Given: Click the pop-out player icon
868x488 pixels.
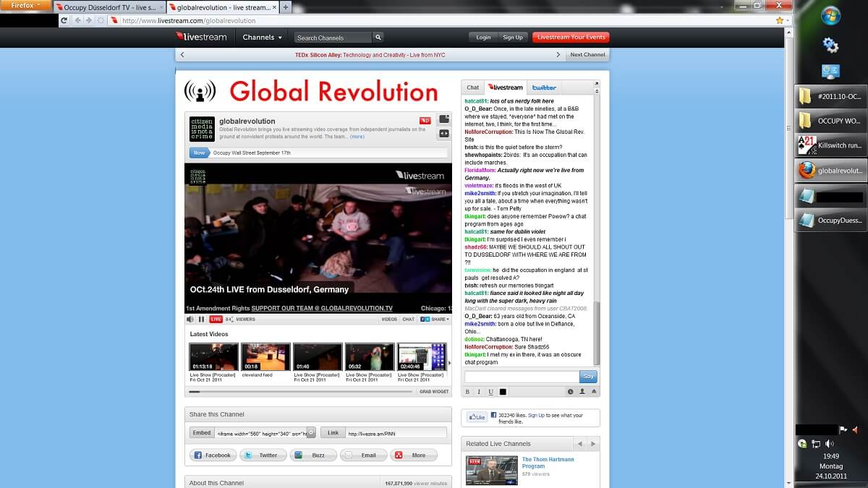Looking at the screenshot, I should pyautogui.click(x=444, y=119).
